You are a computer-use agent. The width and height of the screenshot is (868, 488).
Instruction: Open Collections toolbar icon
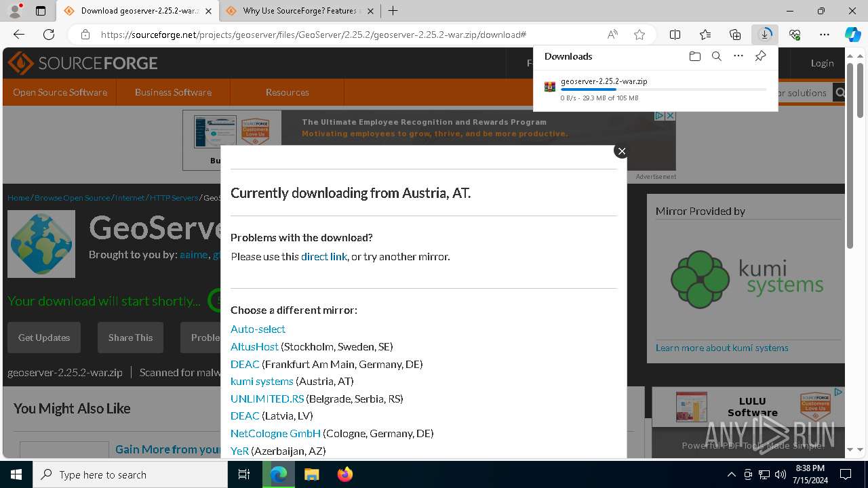[x=735, y=35]
